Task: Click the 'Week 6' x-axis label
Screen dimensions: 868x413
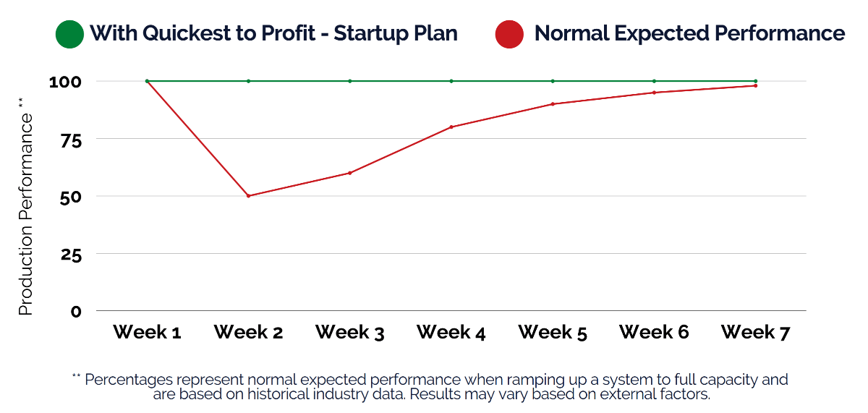Action: point(654,333)
